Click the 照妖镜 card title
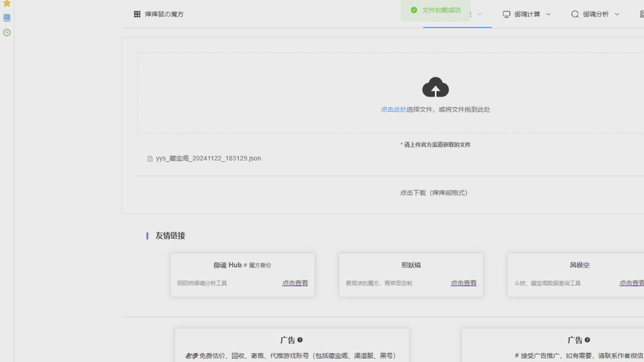644x362 pixels. (x=411, y=265)
